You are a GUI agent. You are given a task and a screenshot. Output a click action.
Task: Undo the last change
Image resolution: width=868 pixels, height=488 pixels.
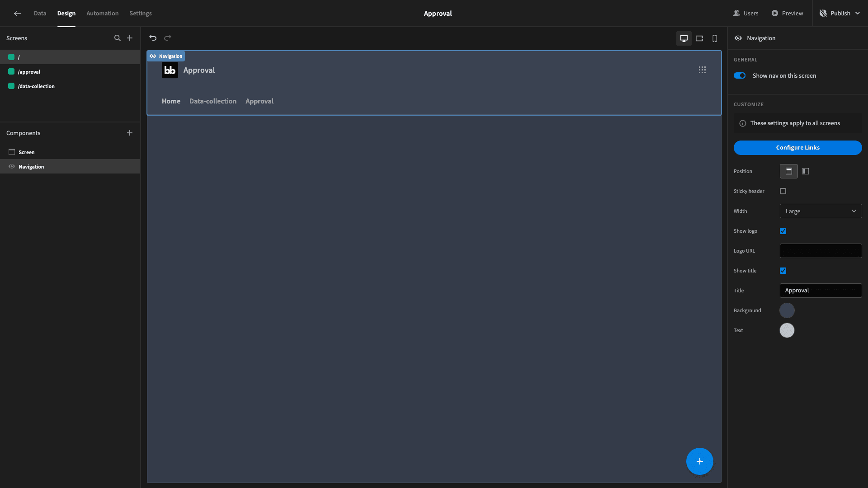[x=153, y=38]
